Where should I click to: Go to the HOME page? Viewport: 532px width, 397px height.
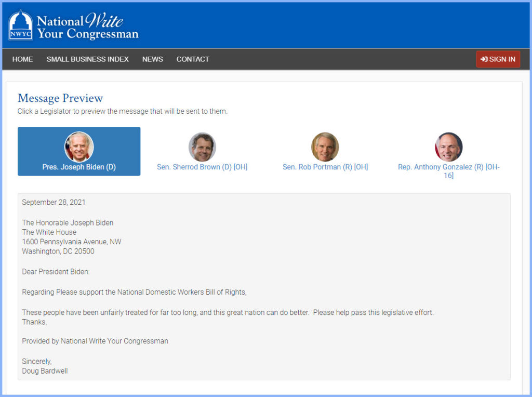pos(23,59)
